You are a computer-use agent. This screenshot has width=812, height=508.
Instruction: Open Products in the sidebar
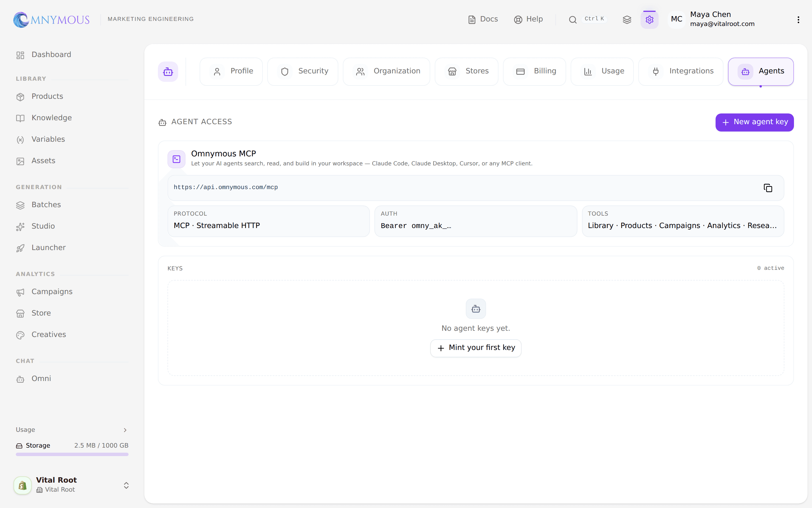pyautogui.click(x=72, y=97)
